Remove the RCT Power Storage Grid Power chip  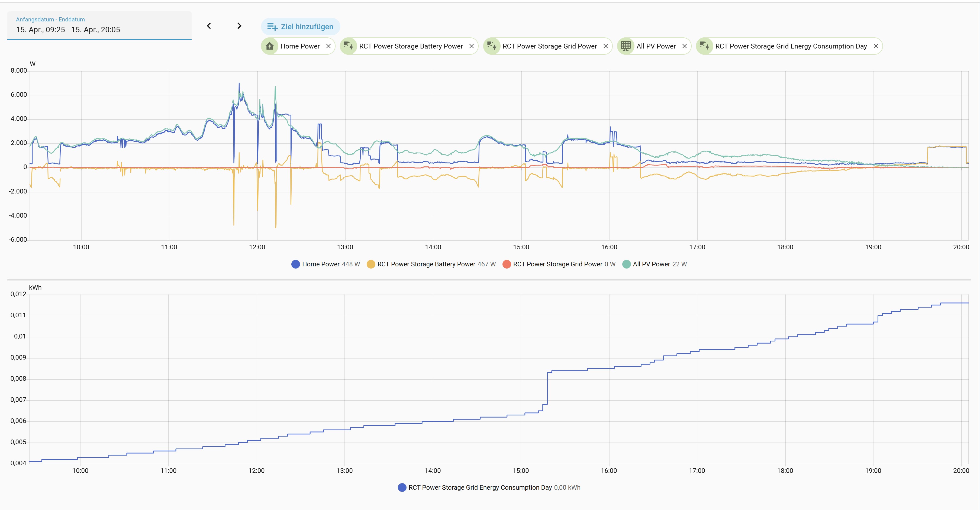point(606,46)
